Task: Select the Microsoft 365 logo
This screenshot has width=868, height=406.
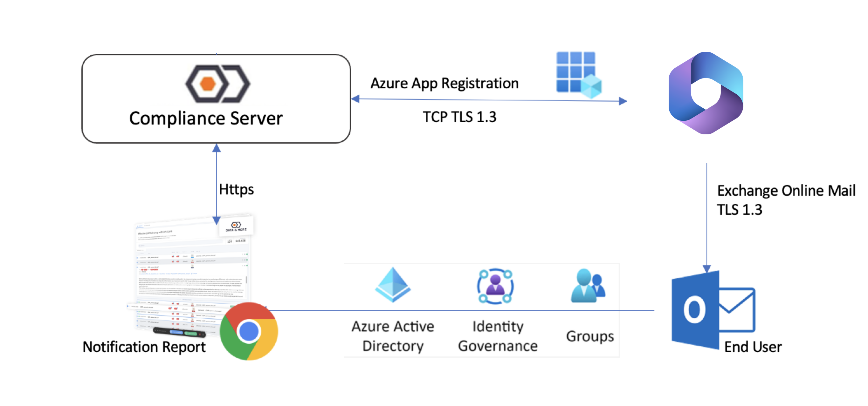Action: click(x=706, y=93)
